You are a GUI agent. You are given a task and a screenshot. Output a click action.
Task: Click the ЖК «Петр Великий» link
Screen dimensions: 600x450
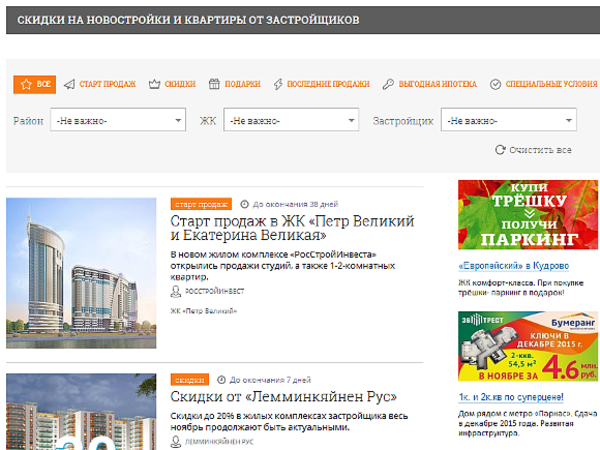[204, 311]
